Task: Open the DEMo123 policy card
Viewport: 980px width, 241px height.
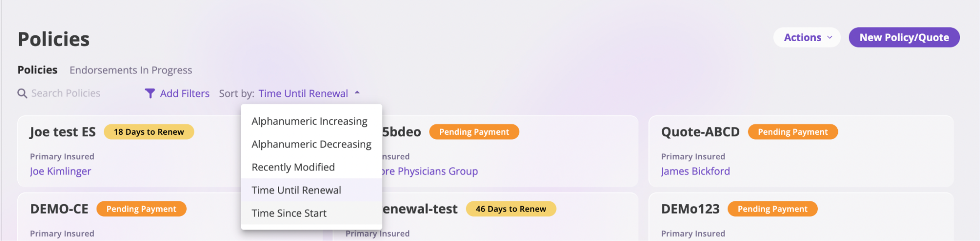Action: (801, 217)
